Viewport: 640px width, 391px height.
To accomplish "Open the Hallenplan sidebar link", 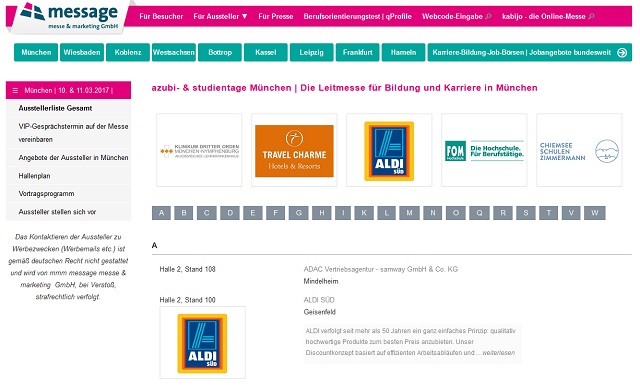I will (68, 176).
